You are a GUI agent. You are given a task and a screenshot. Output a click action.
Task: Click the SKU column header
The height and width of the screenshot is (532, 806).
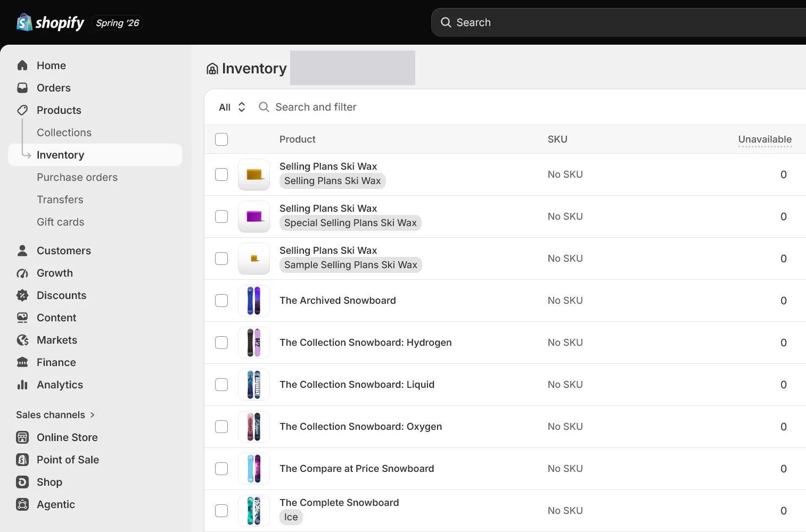[557, 139]
